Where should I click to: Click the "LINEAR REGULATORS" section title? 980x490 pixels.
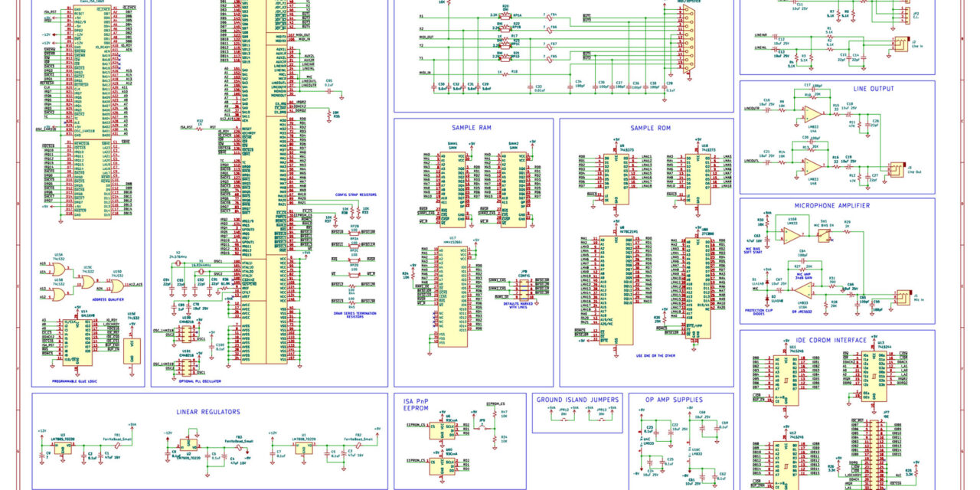pos(208,412)
